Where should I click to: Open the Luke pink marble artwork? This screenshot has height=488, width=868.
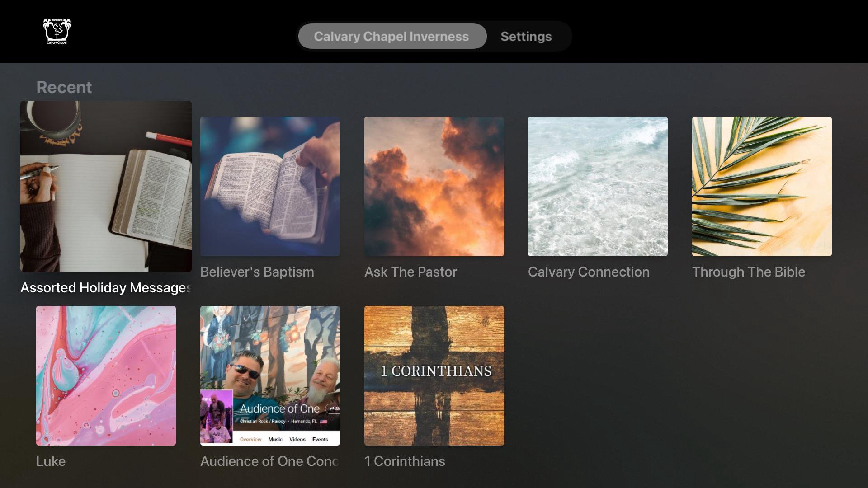pos(106,375)
